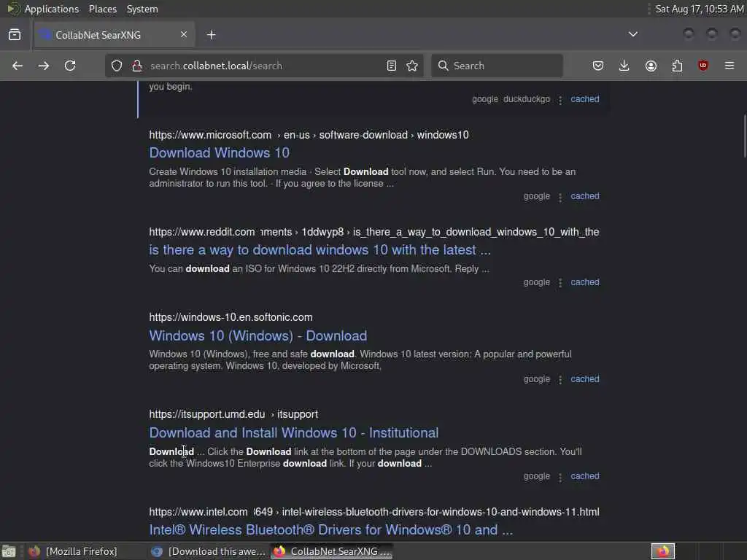This screenshot has height=560, width=747.
Task: Open clock showing Sat Aug 17
Action: 700,9
